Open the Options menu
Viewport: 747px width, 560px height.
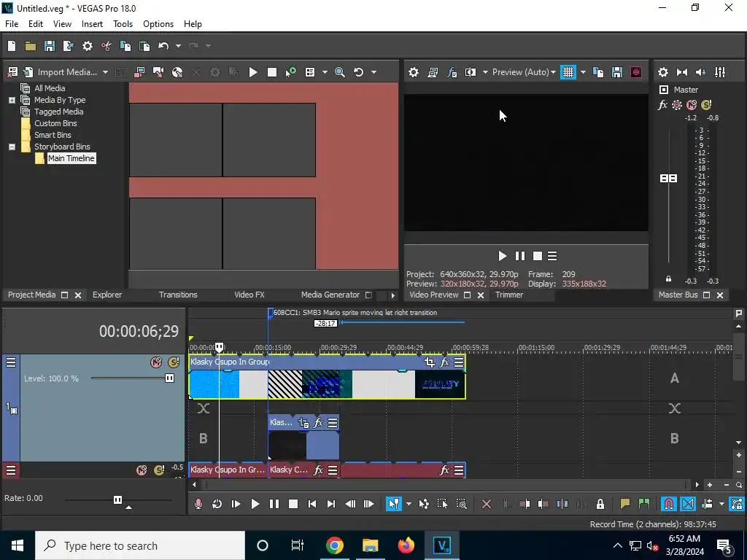[158, 24]
